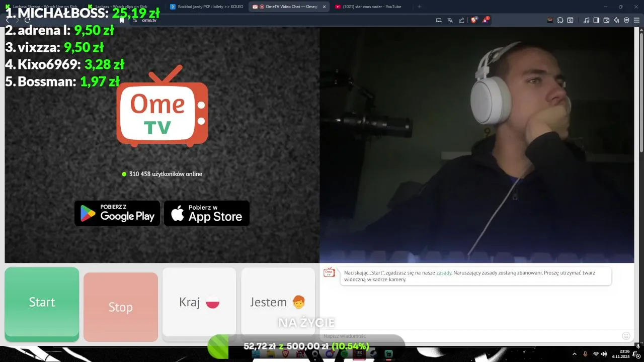Viewport: 644px width, 362px height.
Task: Open the Extensions puzzle piece menu
Action: click(560, 20)
